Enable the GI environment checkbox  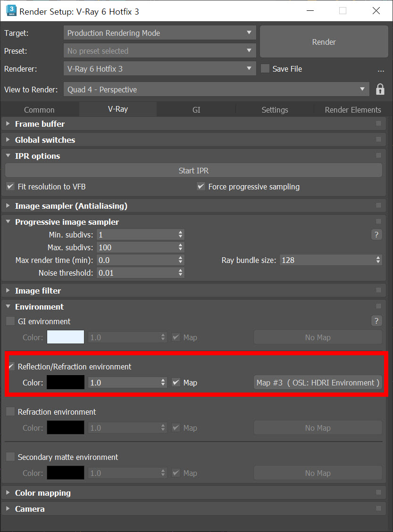coord(10,321)
